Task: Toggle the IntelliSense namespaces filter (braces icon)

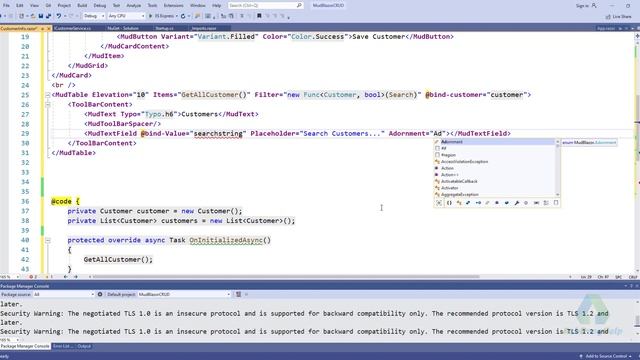Action: click(449, 203)
